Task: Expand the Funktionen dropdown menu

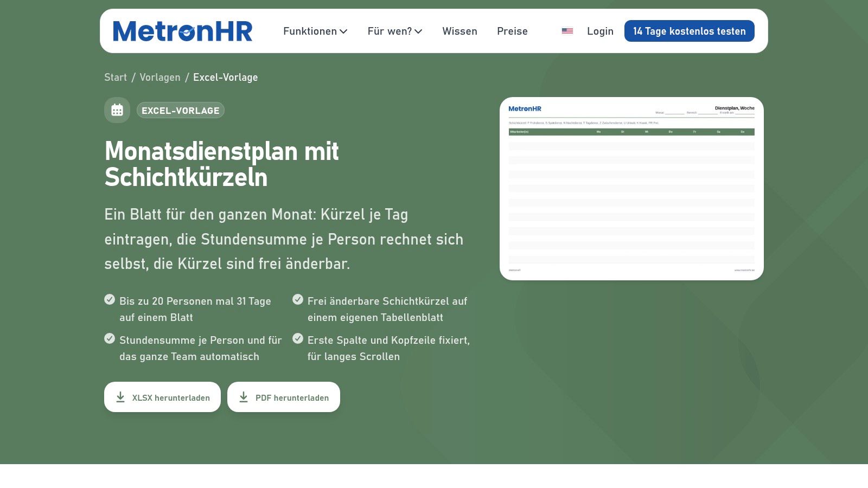Action: [x=315, y=31]
